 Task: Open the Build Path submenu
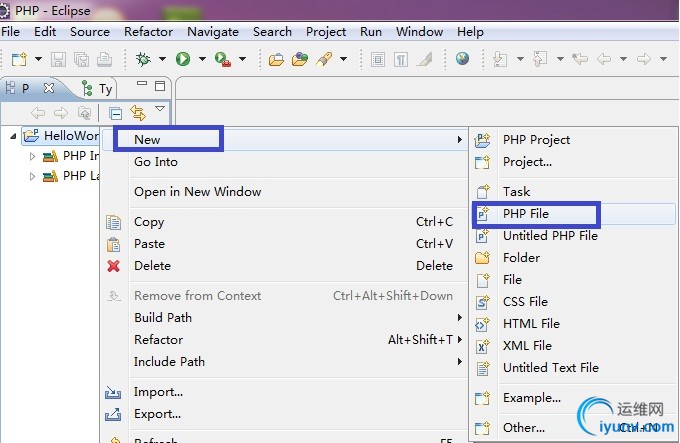[284, 318]
